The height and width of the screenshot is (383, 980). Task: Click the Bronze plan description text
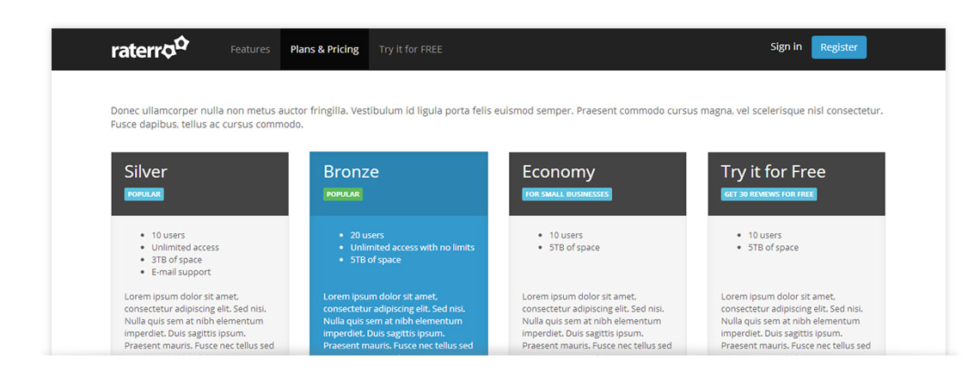398,321
